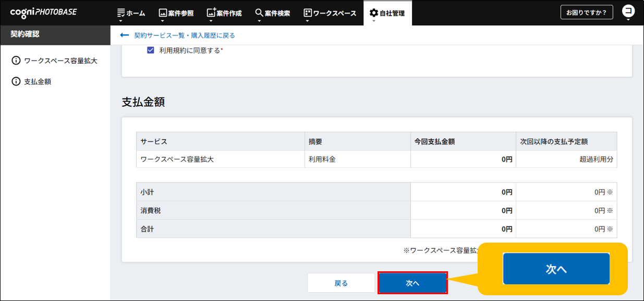Expand the dropdown arrow under 案件検索
Screen dimensions: 644x301
click(259, 21)
